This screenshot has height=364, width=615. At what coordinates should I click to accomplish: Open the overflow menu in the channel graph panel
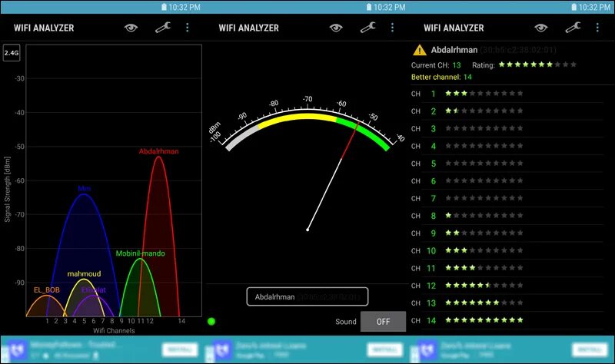tap(187, 28)
